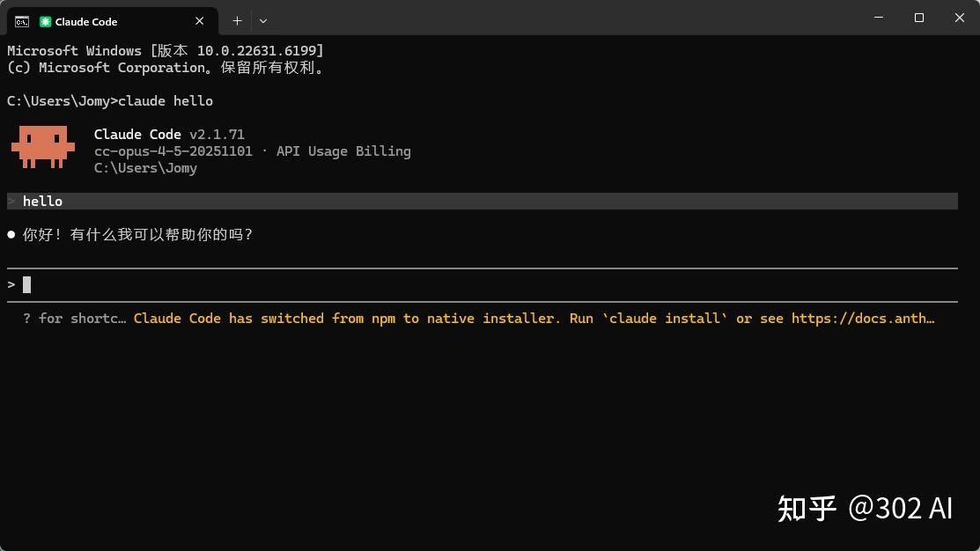Screen dimensions: 980x551
Task: Open the https://docs.anth… link
Action: [862, 319]
